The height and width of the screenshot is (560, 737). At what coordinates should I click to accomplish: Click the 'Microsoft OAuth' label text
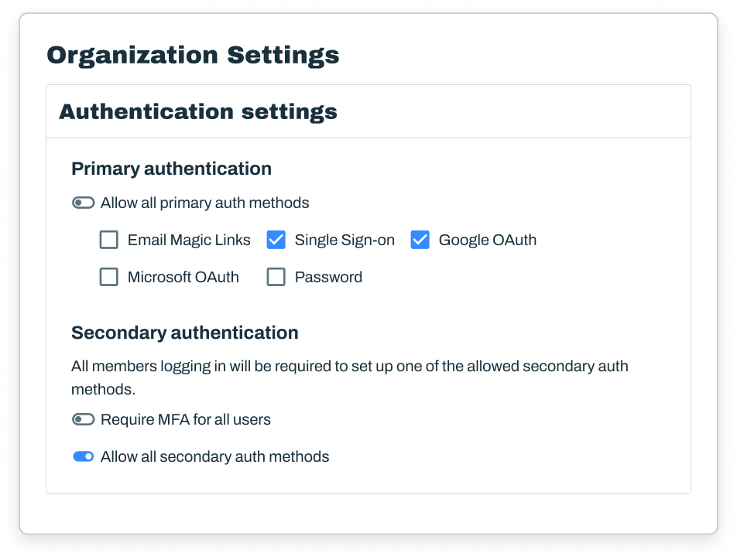pyautogui.click(x=183, y=277)
